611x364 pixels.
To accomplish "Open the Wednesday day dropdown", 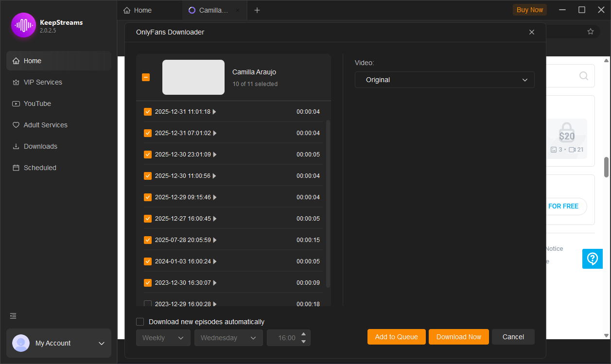I will click(228, 338).
